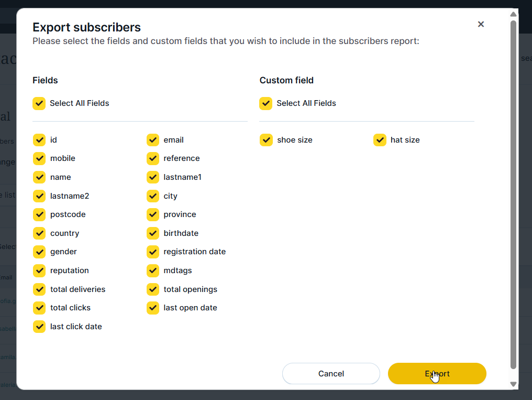
Task: Deselect the country field checkbox
Action: point(39,233)
